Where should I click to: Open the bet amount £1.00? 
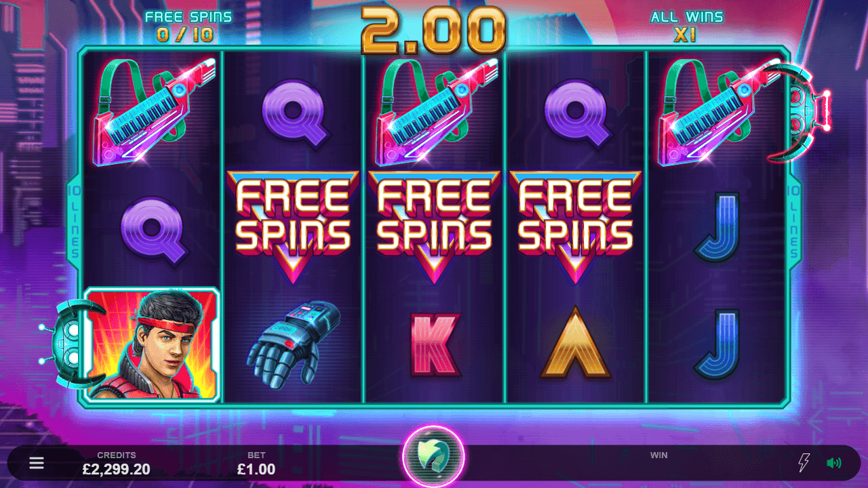(256, 469)
